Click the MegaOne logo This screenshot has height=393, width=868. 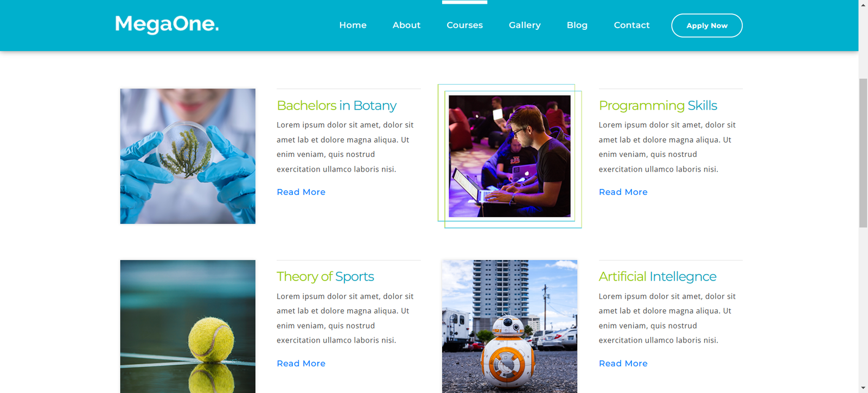coord(167,24)
